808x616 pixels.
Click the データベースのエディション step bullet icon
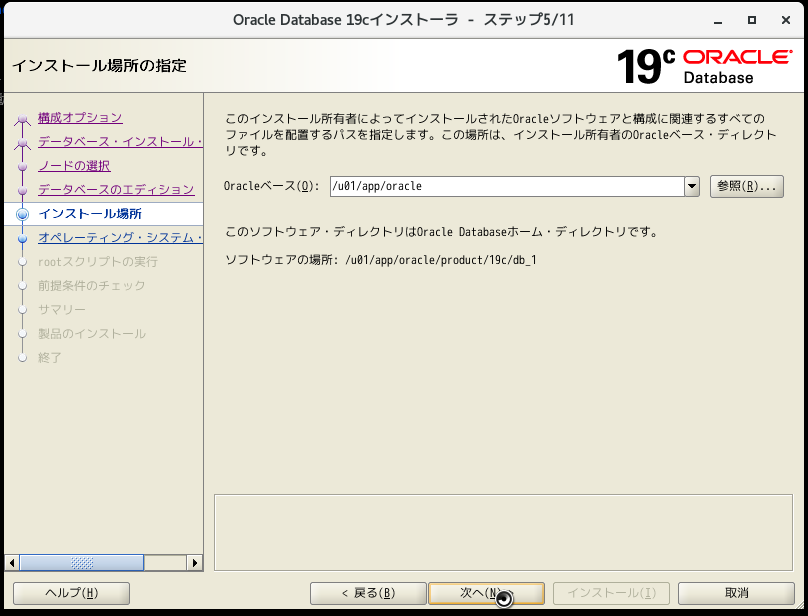click(22, 191)
